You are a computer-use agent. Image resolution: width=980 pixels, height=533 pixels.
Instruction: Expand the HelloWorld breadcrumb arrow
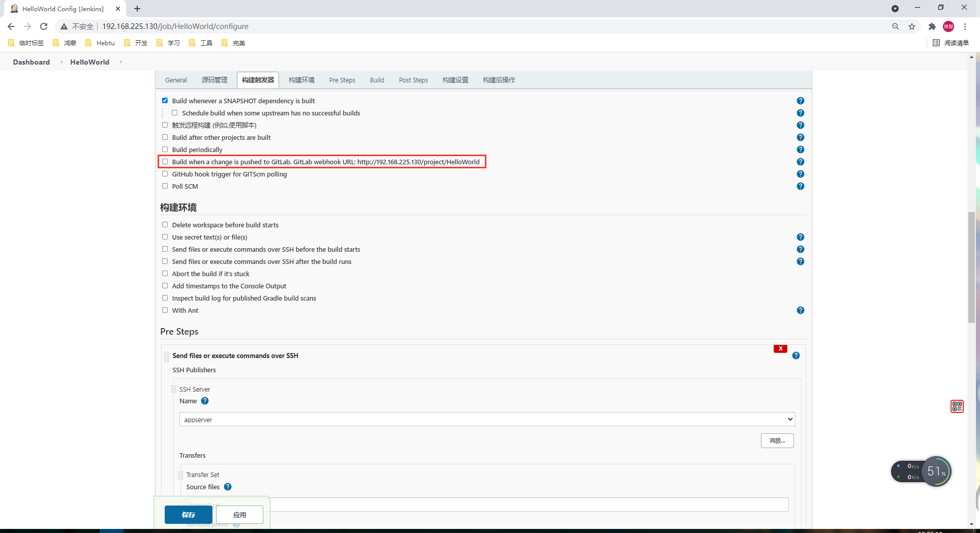pyautogui.click(x=121, y=62)
